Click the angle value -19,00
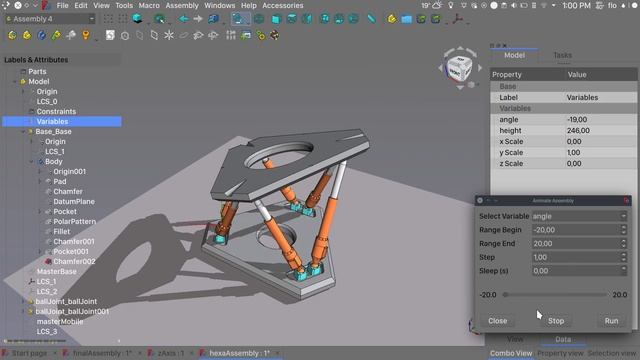 click(x=577, y=120)
